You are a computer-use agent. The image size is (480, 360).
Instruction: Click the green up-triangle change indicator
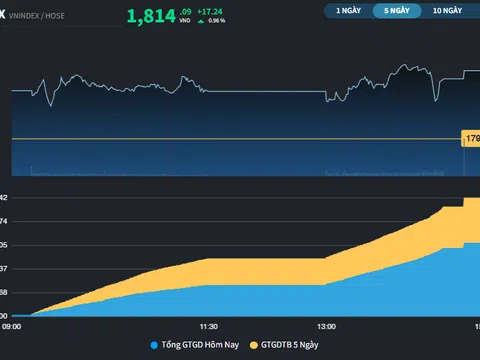click(x=201, y=21)
